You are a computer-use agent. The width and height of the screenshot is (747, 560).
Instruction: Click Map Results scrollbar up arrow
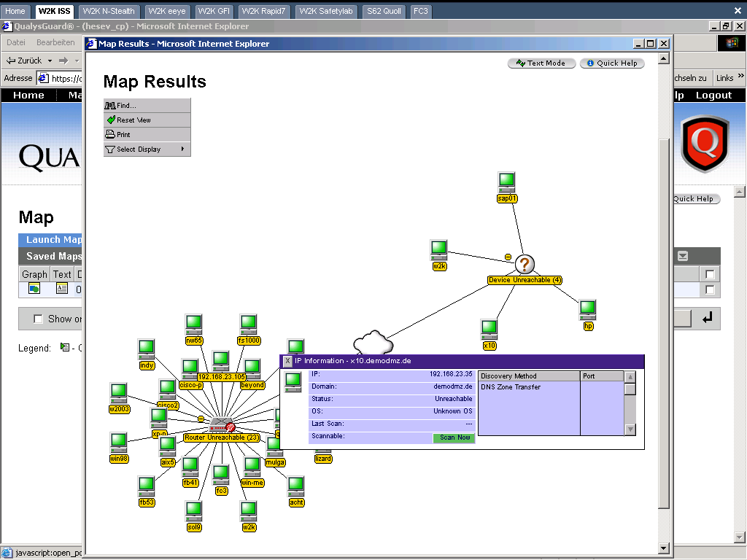(x=664, y=58)
